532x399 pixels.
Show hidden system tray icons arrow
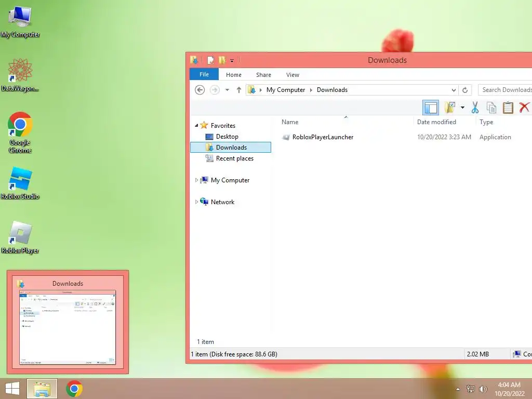click(458, 389)
